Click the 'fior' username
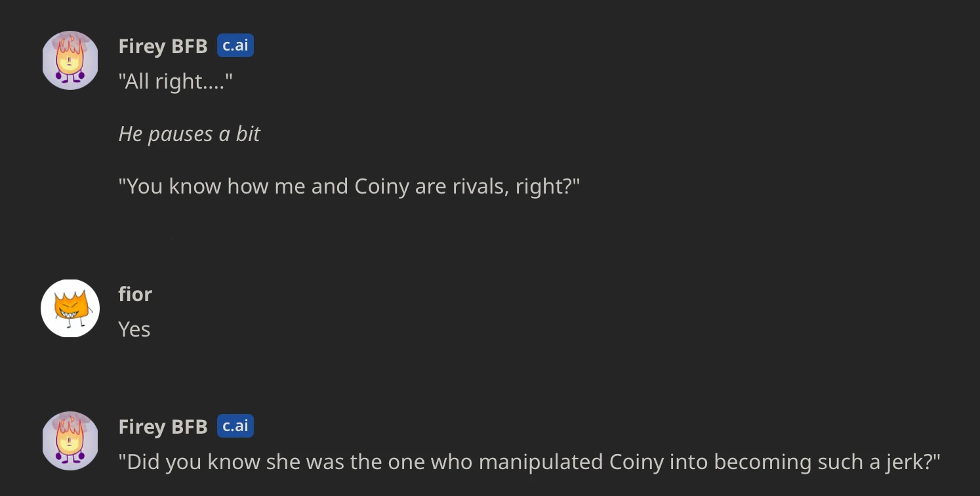This screenshot has width=980, height=496. [134, 294]
